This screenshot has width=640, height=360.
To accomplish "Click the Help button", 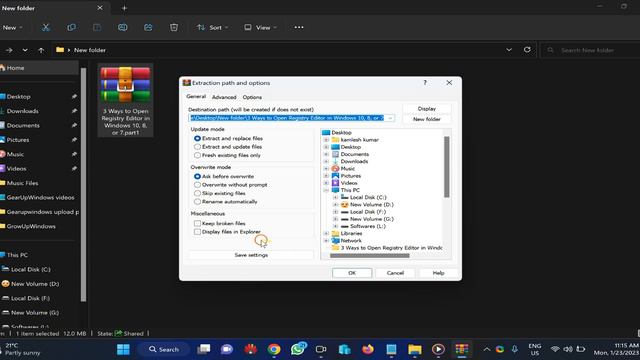I will coord(438,273).
